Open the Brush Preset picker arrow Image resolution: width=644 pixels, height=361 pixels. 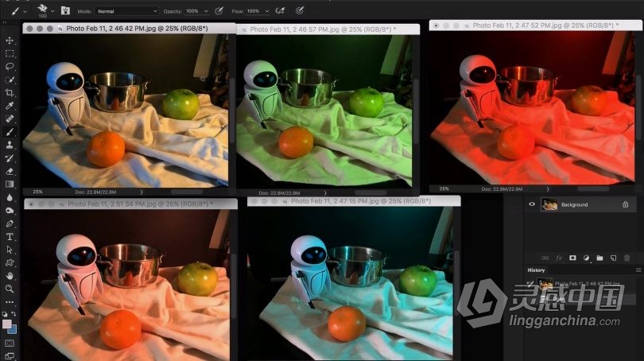pyautogui.click(x=52, y=11)
